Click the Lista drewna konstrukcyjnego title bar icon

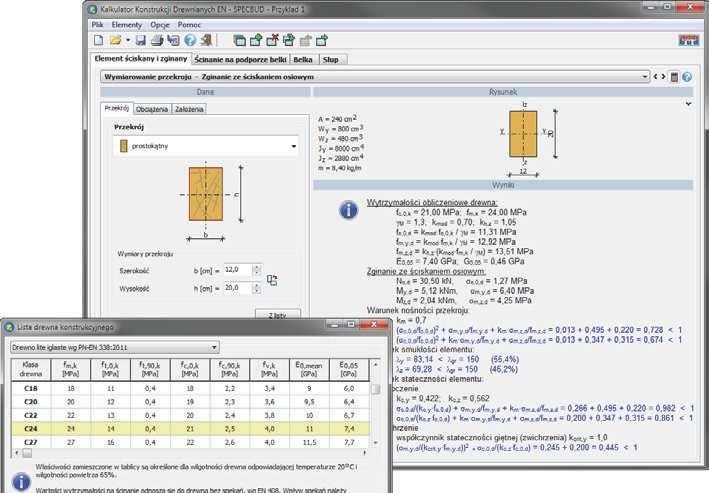tap(9, 327)
